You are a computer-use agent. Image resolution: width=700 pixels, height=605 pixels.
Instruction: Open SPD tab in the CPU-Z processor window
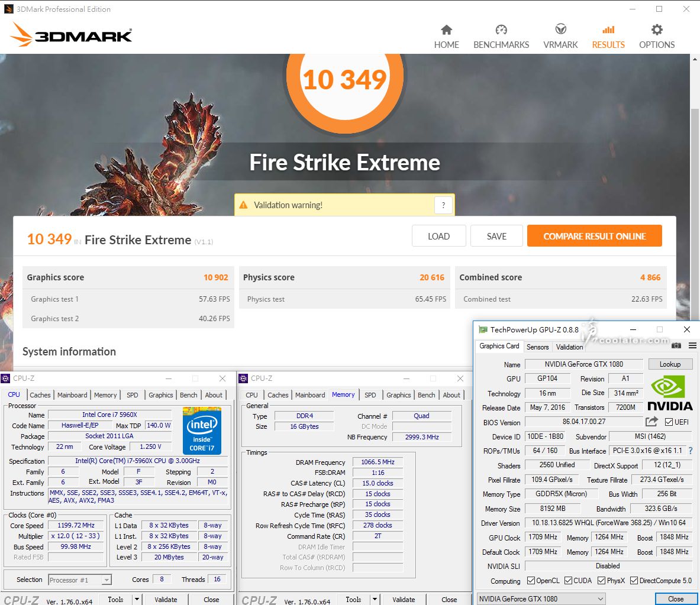(x=132, y=395)
